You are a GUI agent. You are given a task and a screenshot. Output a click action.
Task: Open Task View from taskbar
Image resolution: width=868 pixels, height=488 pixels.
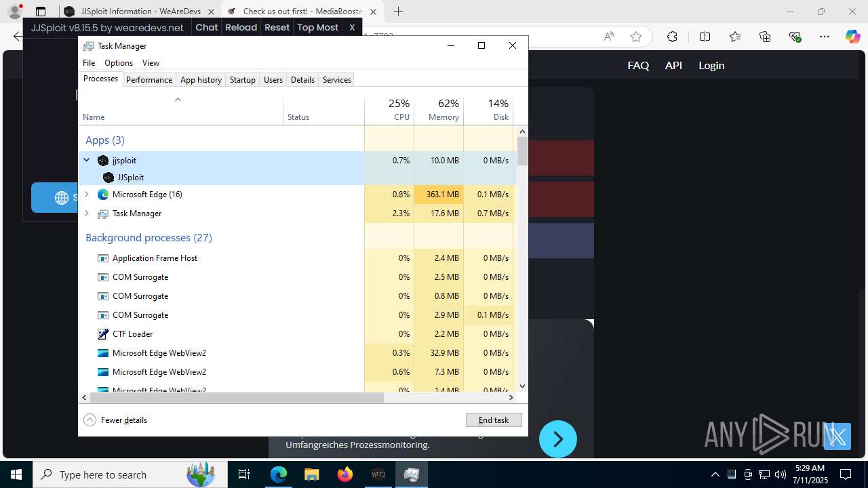point(244,474)
